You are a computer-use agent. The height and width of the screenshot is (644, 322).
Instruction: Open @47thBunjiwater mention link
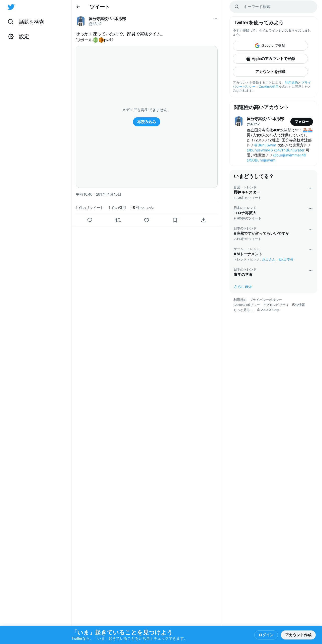(289, 150)
